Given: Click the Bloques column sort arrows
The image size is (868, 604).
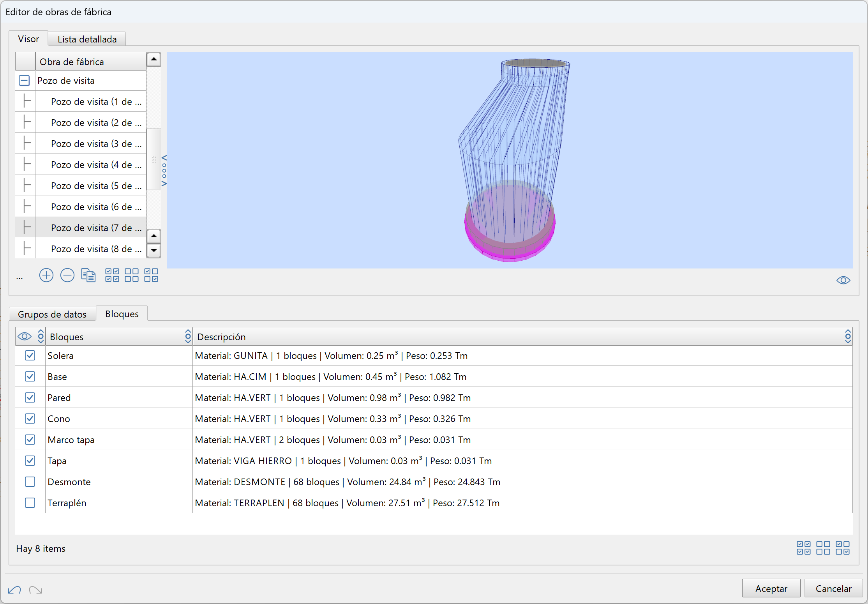Looking at the screenshot, I should pyautogui.click(x=188, y=336).
